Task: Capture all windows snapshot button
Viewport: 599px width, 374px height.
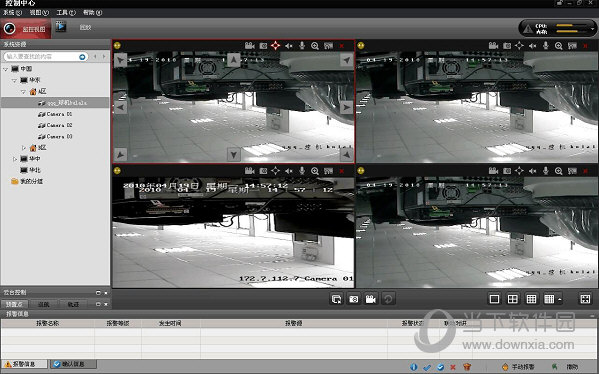Action: point(354,299)
